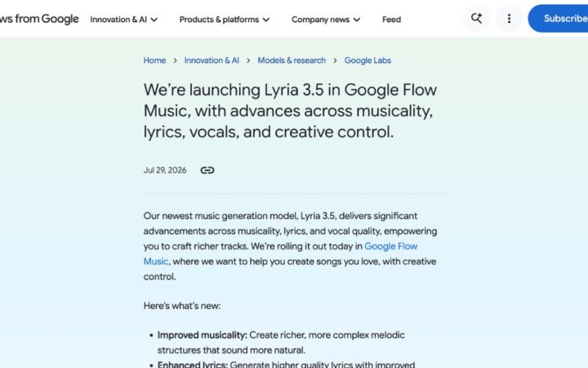
Task: Expand the Company news dropdown
Action: pyautogui.click(x=326, y=19)
